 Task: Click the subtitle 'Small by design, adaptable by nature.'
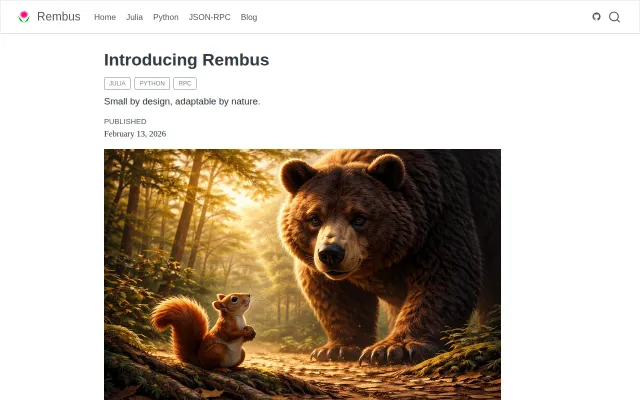[182, 101]
